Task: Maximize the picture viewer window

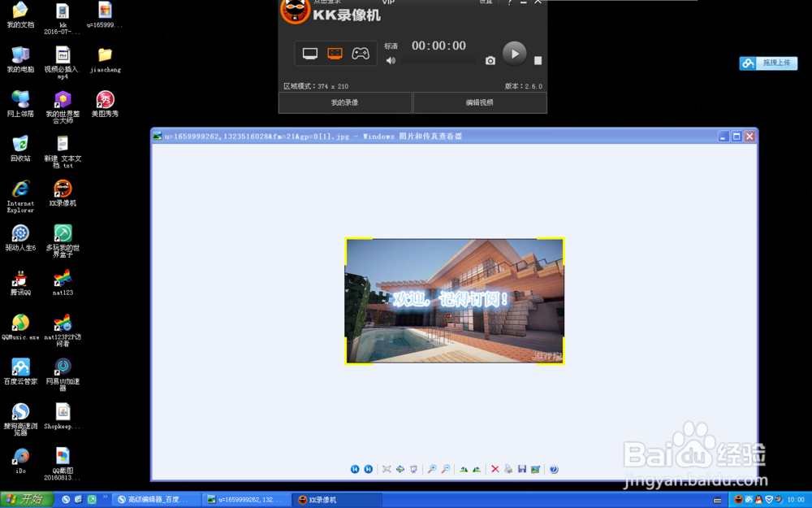Action: [736, 137]
